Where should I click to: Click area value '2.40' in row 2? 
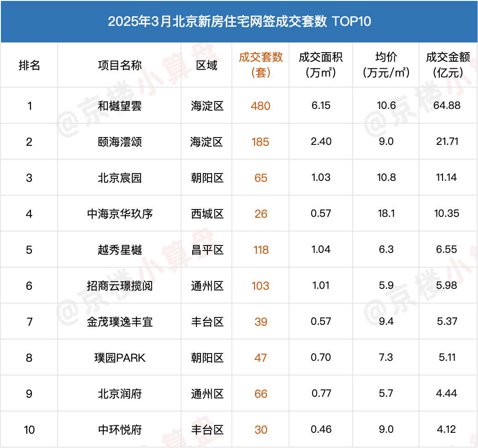[x=321, y=142]
